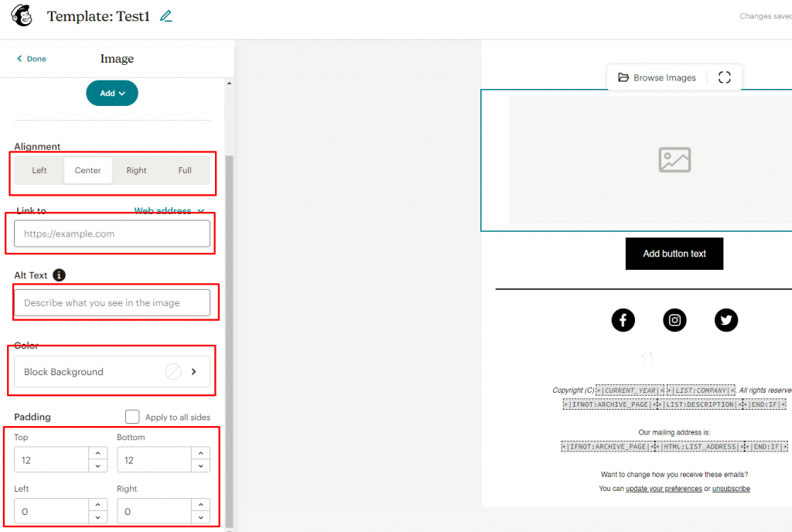This screenshot has height=532, width=792.
Task: Expand Block Background color options
Action: (194, 371)
